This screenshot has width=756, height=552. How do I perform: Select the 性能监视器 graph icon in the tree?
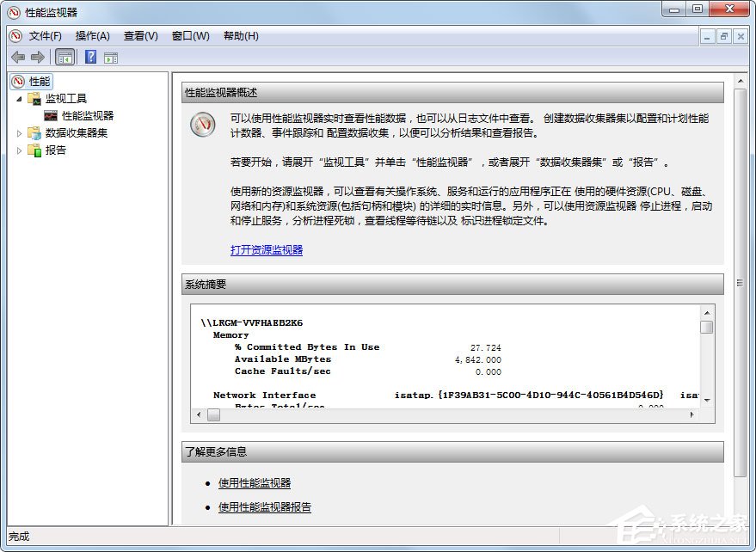pos(51,114)
